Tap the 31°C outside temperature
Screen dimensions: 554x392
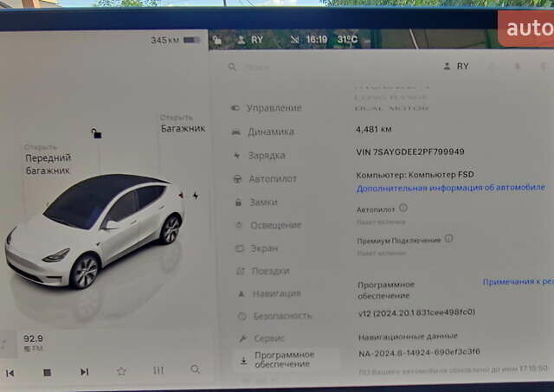(x=347, y=39)
